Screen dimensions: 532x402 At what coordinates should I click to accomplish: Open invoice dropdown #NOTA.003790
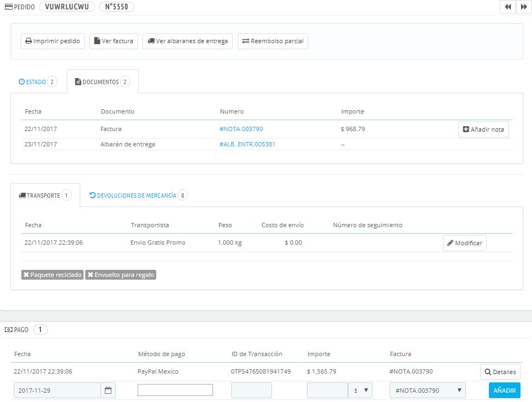tap(428, 391)
